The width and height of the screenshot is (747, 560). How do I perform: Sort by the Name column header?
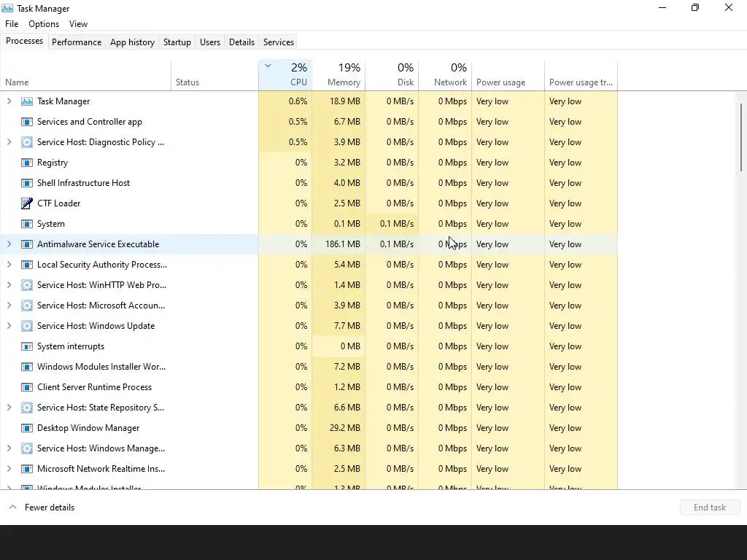pyautogui.click(x=86, y=75)
